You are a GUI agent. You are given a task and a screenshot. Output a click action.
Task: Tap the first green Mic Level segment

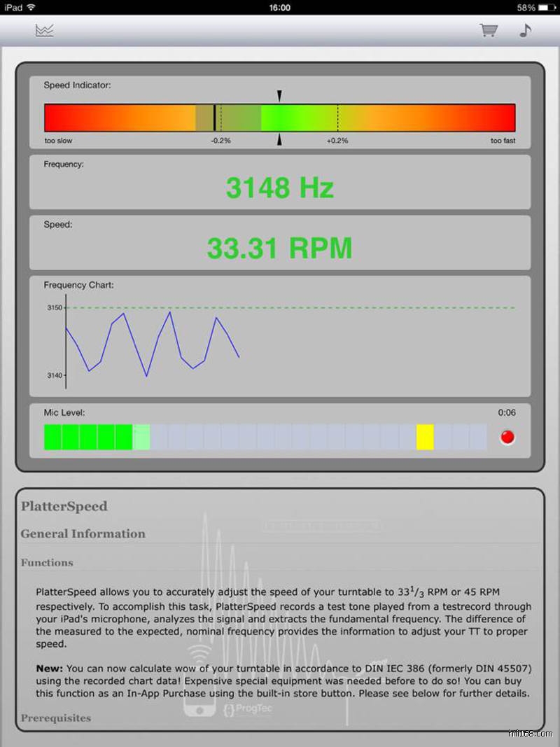pyautogui.click(x=52, y=437)
